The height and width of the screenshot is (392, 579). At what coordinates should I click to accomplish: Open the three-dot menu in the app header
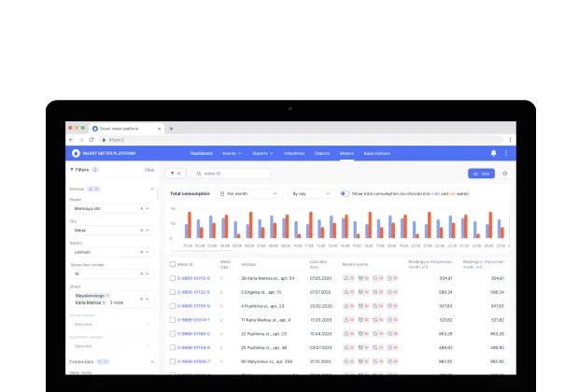(506, 153)
